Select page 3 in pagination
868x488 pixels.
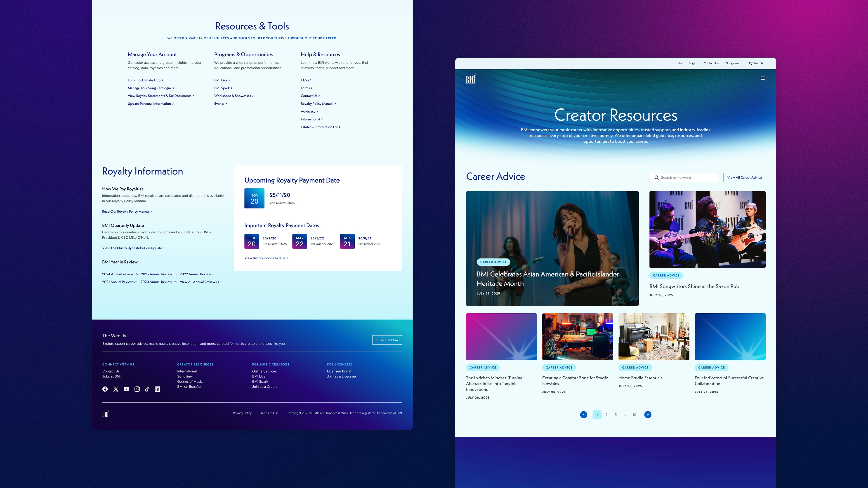616,415
